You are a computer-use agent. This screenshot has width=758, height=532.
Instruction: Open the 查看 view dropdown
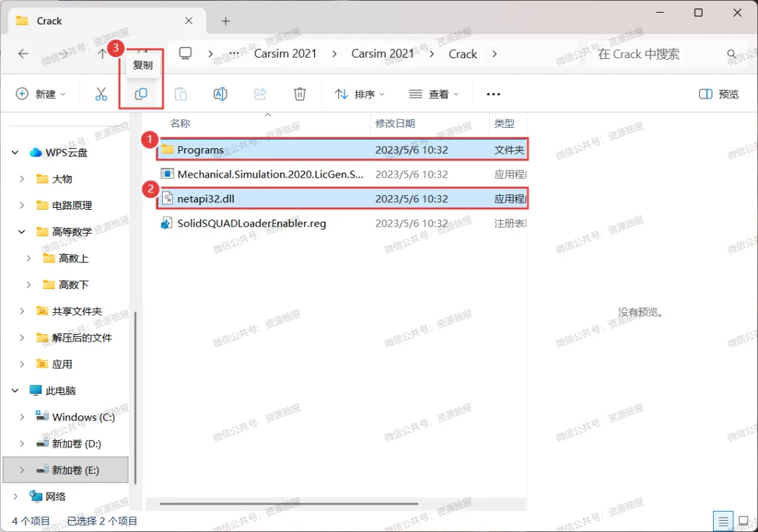[x=434, y=94]
